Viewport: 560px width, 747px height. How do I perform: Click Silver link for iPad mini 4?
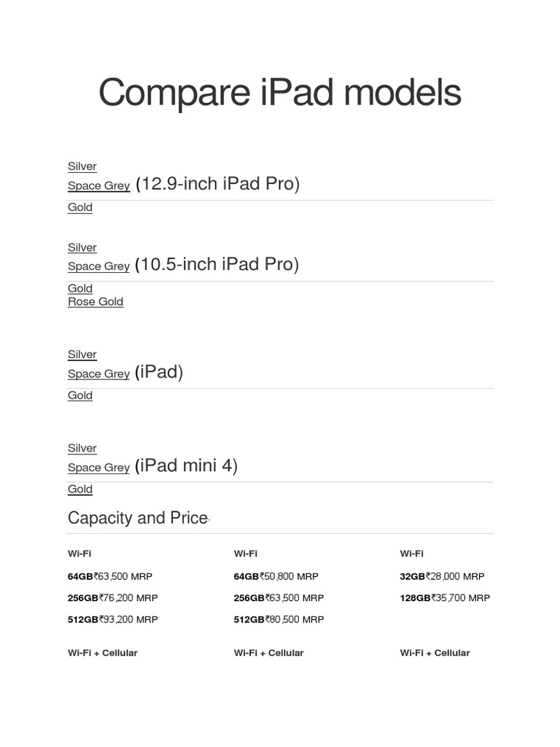coord(82,448)
